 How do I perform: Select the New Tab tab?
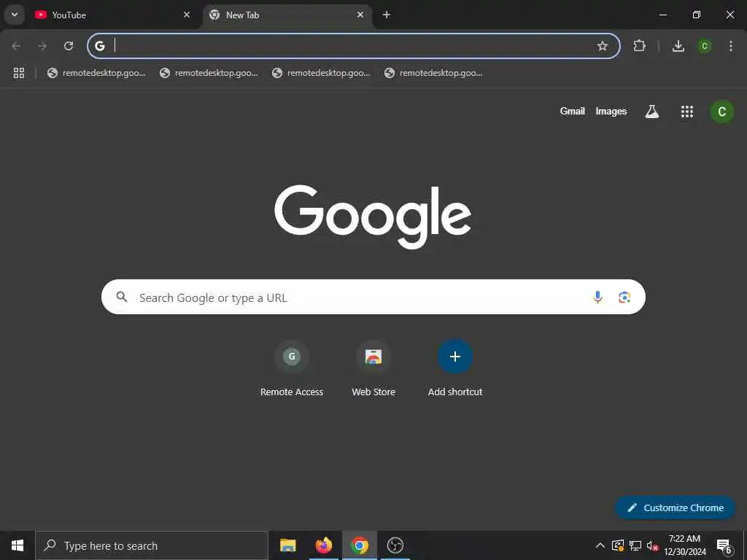[287, 15]
